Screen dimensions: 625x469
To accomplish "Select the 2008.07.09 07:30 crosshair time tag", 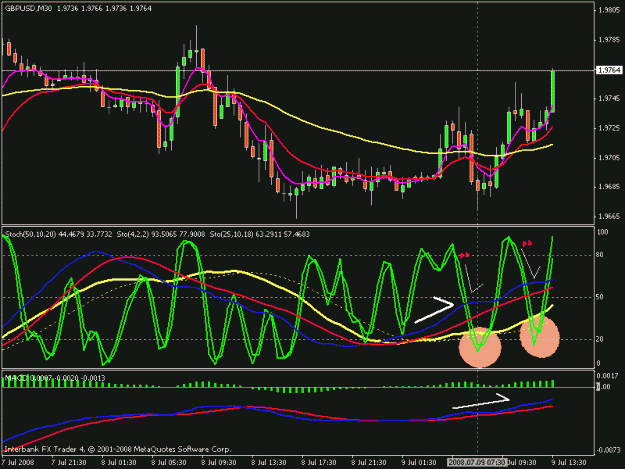I will click(477, 463).
